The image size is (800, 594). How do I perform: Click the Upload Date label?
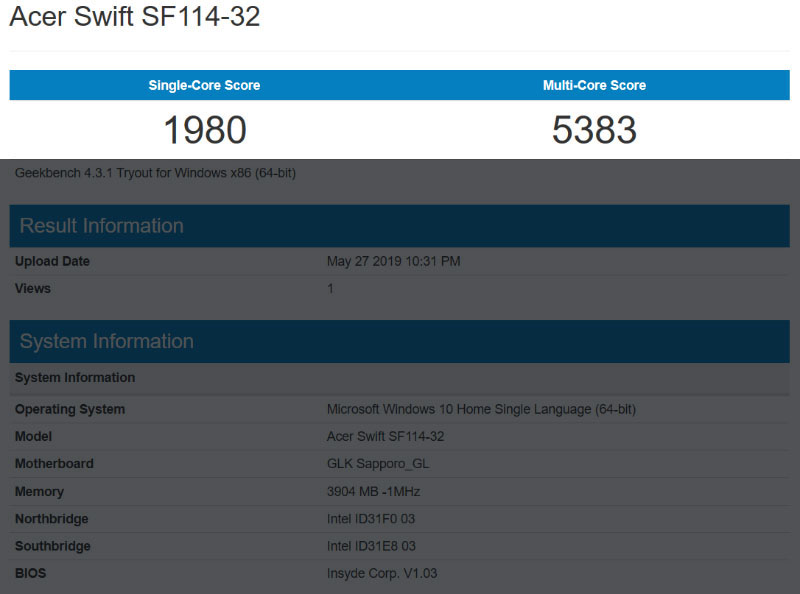click(x=52, y=262)
